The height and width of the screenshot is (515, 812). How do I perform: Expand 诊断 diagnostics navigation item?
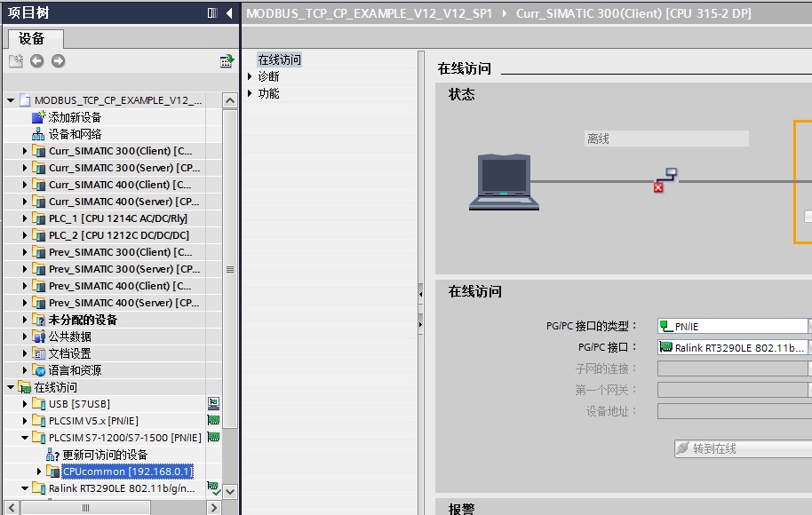tap(250, 76)
